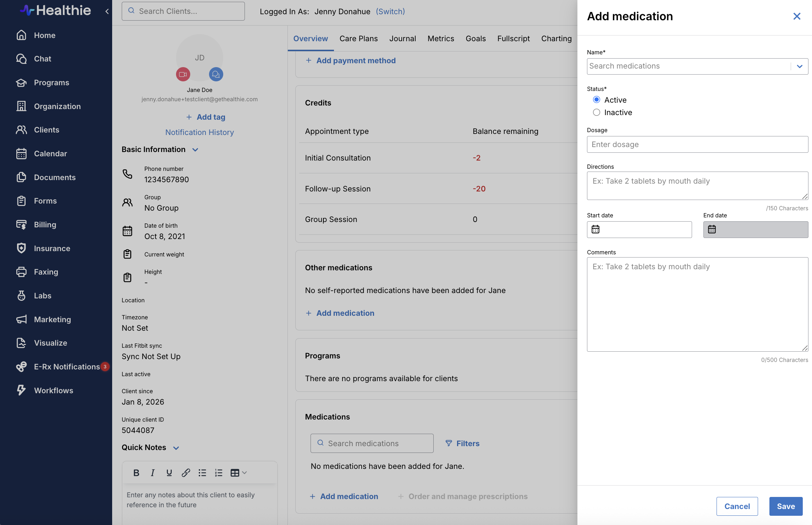
Task: Open the Notification History link
Action: pos(199,132)
